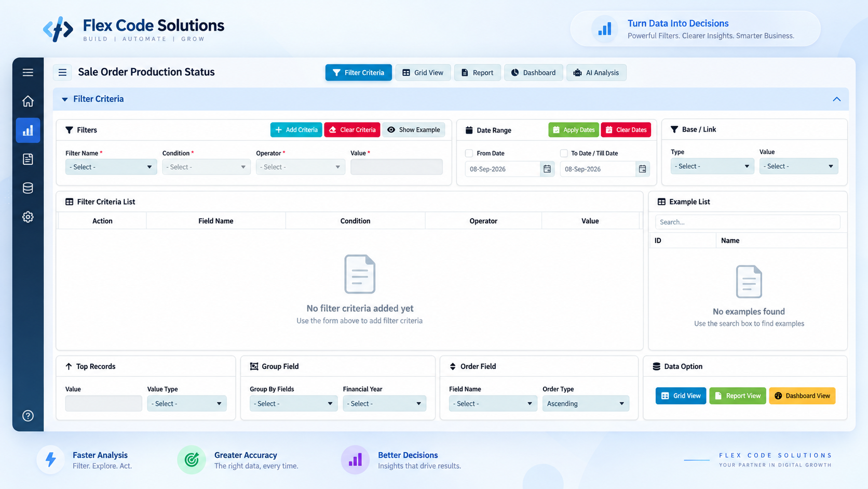Viewport: 868px width, 489px height.
Task: Click the Filters funnel icon
Action: tap(69, 130)
